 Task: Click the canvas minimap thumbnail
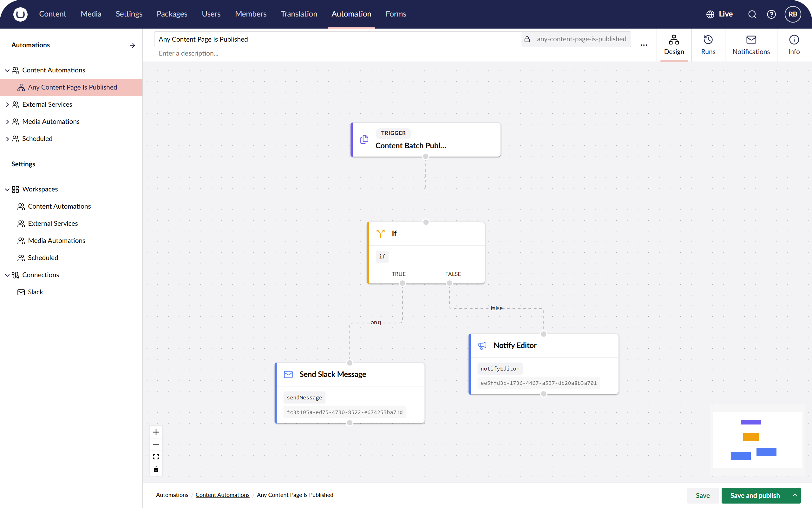coord(757,440)
